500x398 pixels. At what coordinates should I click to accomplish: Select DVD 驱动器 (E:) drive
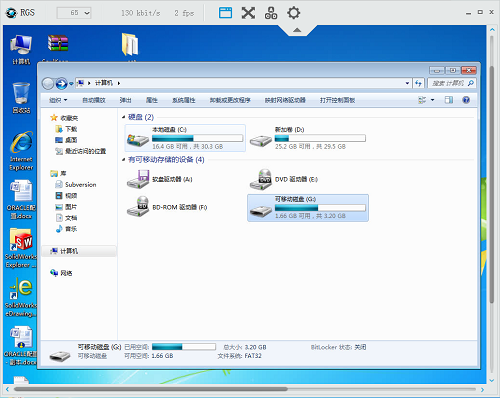(x=284, y=179)
